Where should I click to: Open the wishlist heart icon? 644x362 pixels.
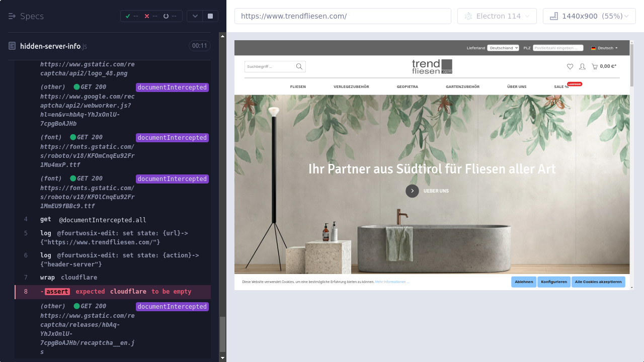pyautogui.click(x=570, y=66)
